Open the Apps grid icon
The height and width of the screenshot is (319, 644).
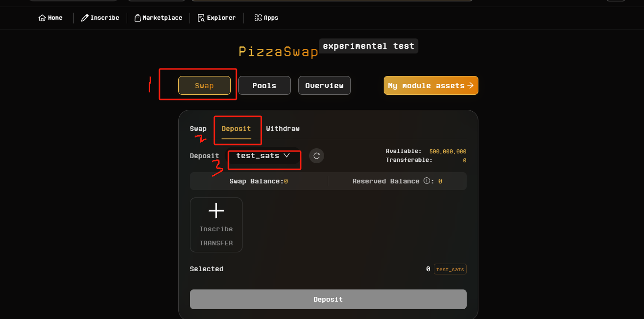coord(258,18)
